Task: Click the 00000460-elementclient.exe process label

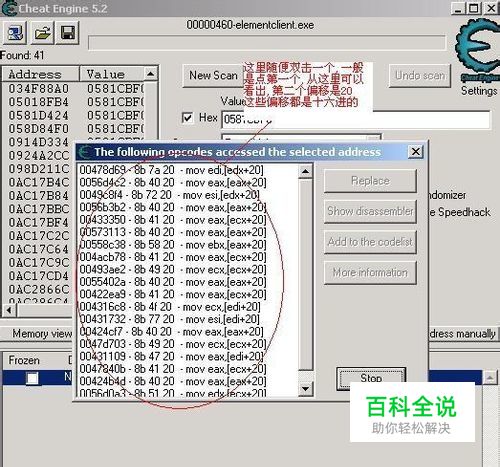Action: pos(250,25)
